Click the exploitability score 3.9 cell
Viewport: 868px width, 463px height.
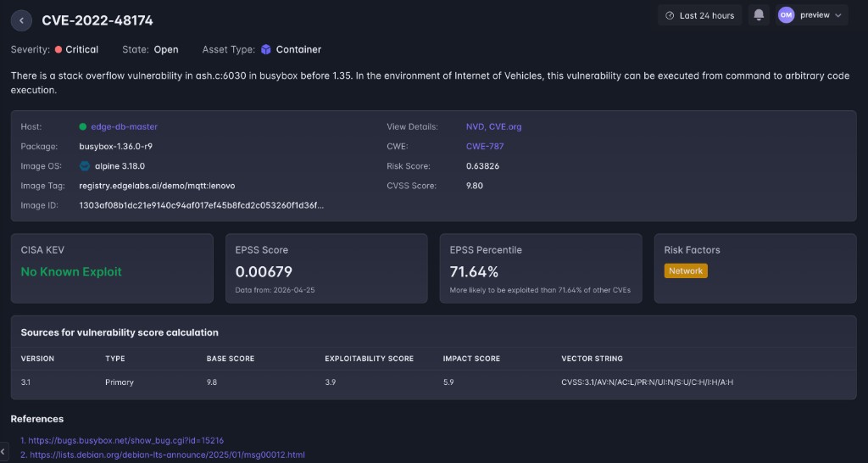331,382
